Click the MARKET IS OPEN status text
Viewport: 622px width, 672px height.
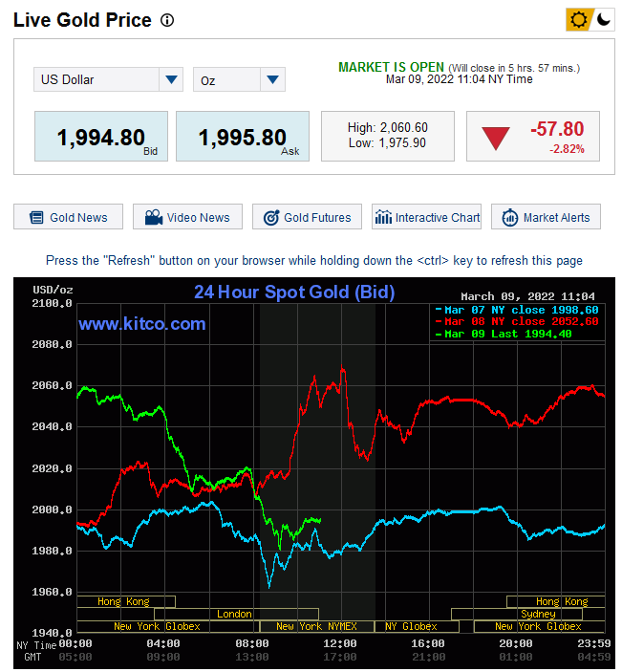tap(391, 67)
